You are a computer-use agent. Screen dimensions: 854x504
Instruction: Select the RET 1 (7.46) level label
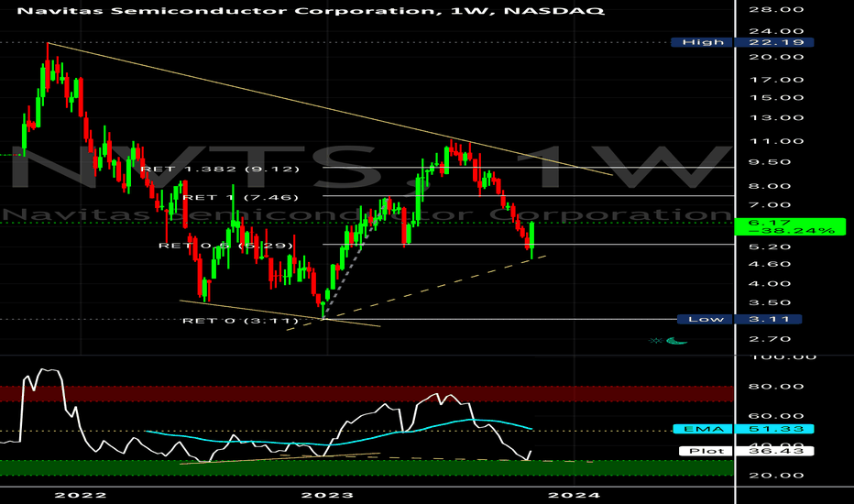click(240, 197)
